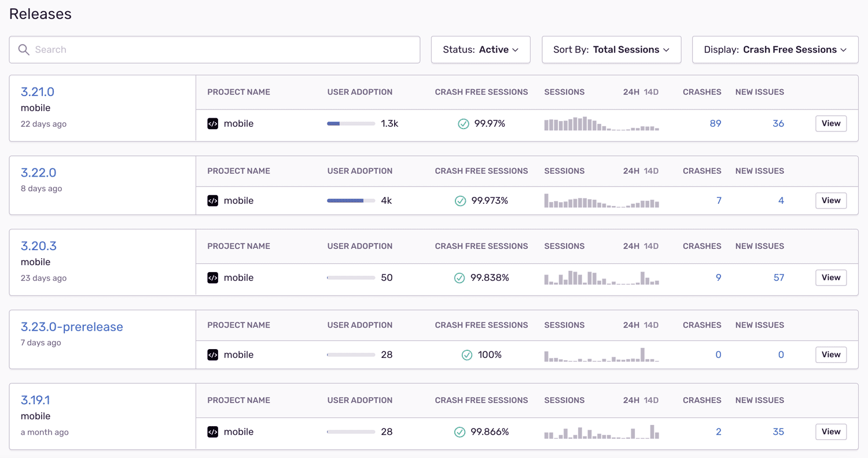868x458 pixels.
Task: Click the mobile project icon in 3.21.0 row
Action: pyautogui.click(x=213, y=123)
